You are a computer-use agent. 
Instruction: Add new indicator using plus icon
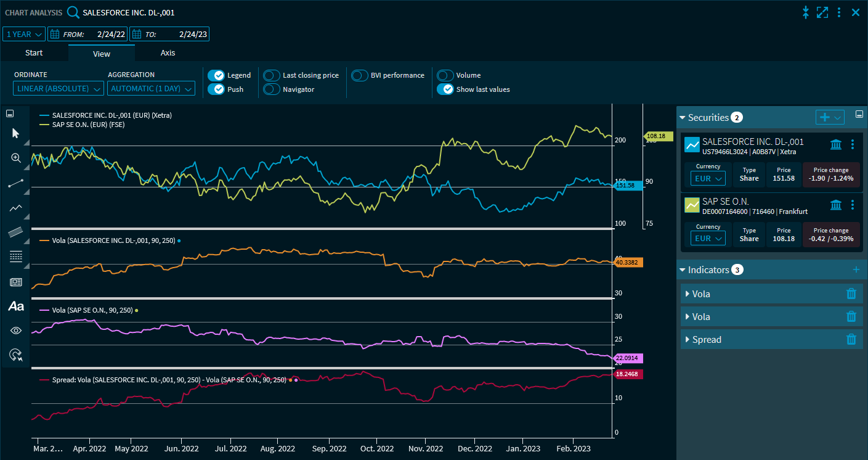[855, 269]
